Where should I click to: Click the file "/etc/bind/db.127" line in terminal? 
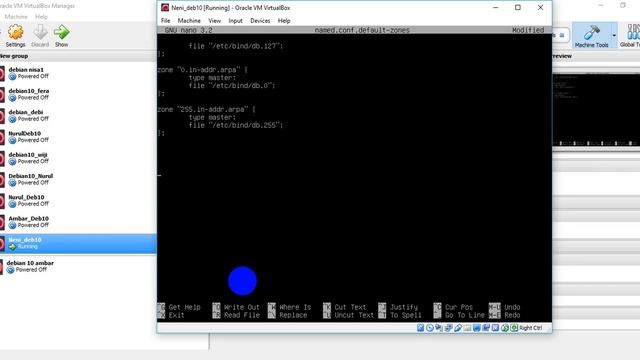[x=236, y=46]
